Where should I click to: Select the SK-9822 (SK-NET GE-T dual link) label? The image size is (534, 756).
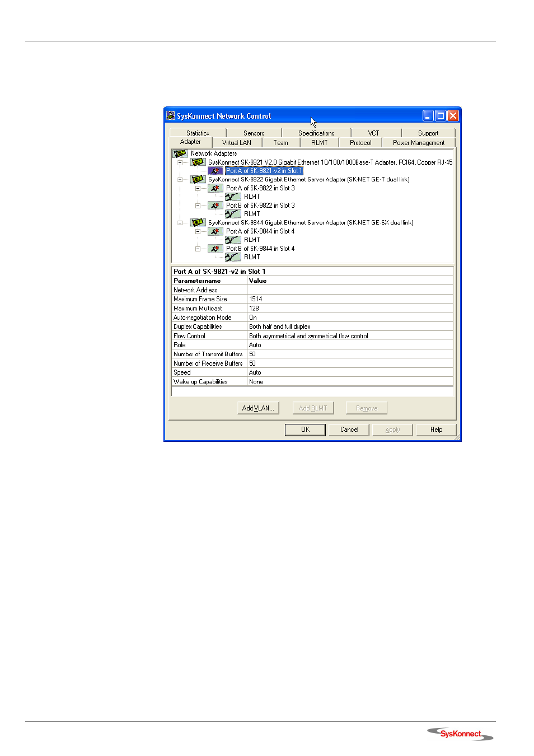(309, 180)
